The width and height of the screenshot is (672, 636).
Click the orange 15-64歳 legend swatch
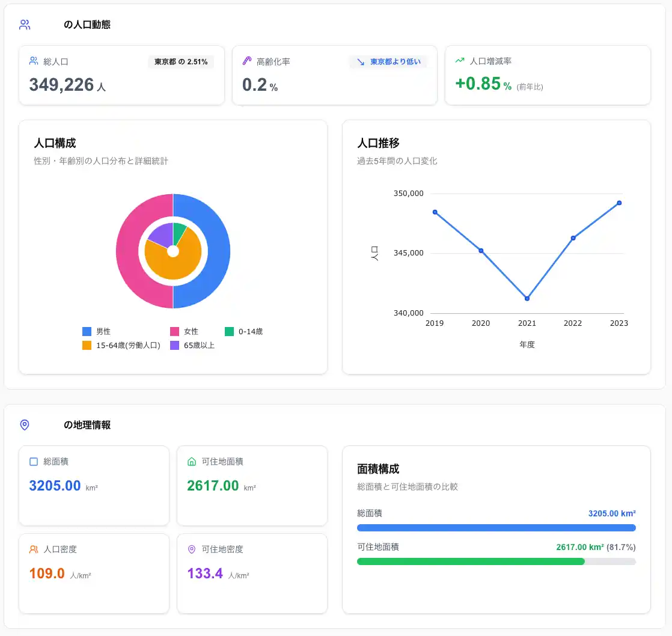point(87,346)
